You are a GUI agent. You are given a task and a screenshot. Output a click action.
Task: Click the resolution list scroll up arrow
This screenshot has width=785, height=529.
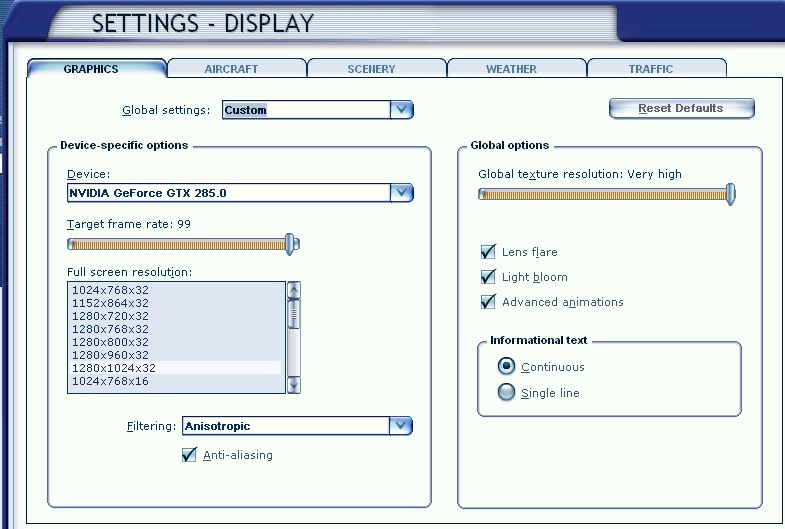point(294,290)
